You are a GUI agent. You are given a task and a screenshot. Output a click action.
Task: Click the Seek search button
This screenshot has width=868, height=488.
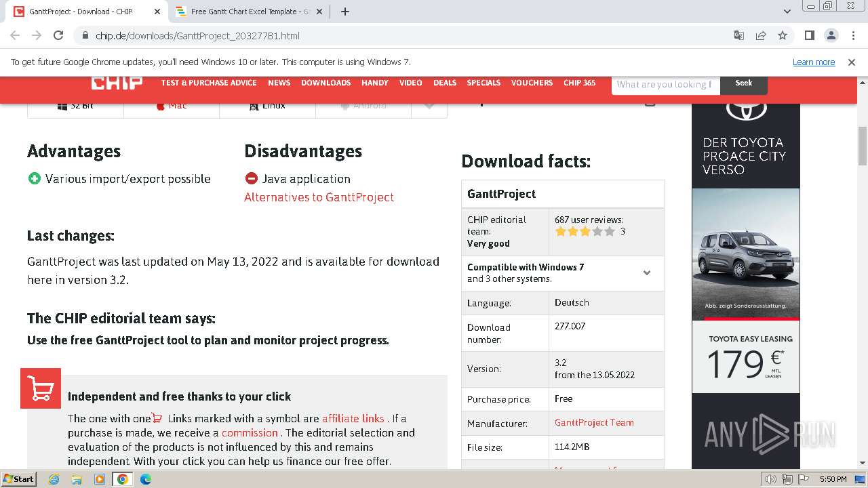pos(744,83)
